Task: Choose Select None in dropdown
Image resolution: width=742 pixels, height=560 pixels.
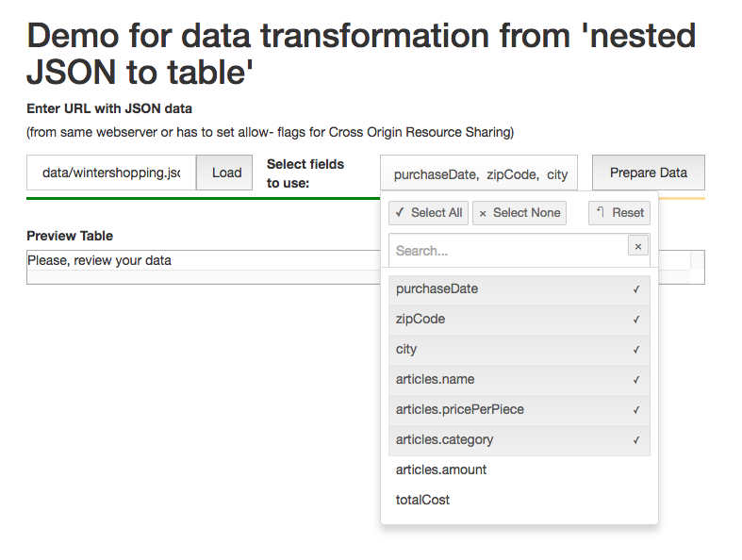Action: click(x=519, y=213)
